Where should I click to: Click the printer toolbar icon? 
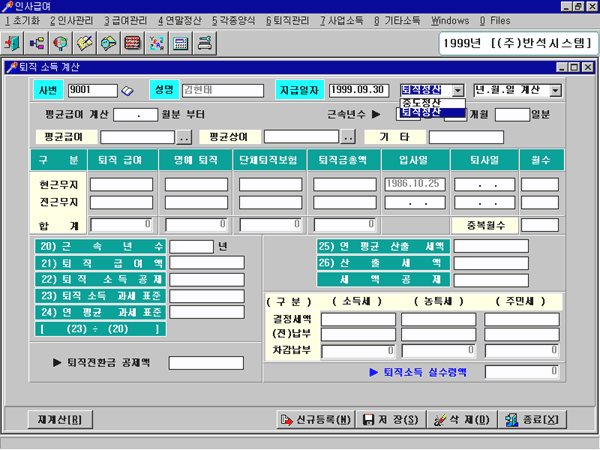click(x=204, y=43)
